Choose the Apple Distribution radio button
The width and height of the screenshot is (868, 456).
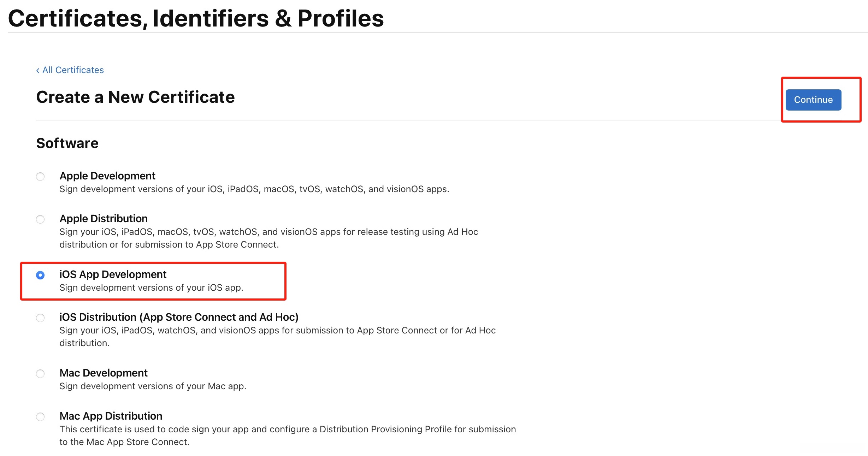40,219
